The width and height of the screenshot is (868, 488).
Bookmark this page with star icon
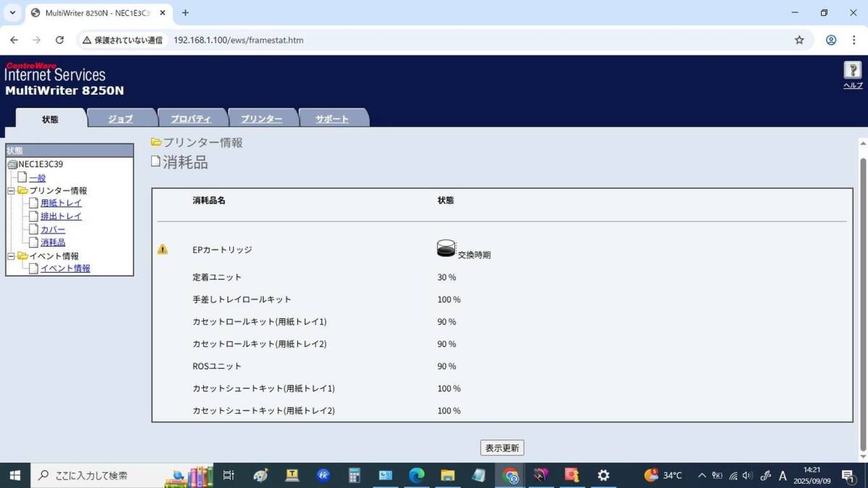[x=799, y=40]
